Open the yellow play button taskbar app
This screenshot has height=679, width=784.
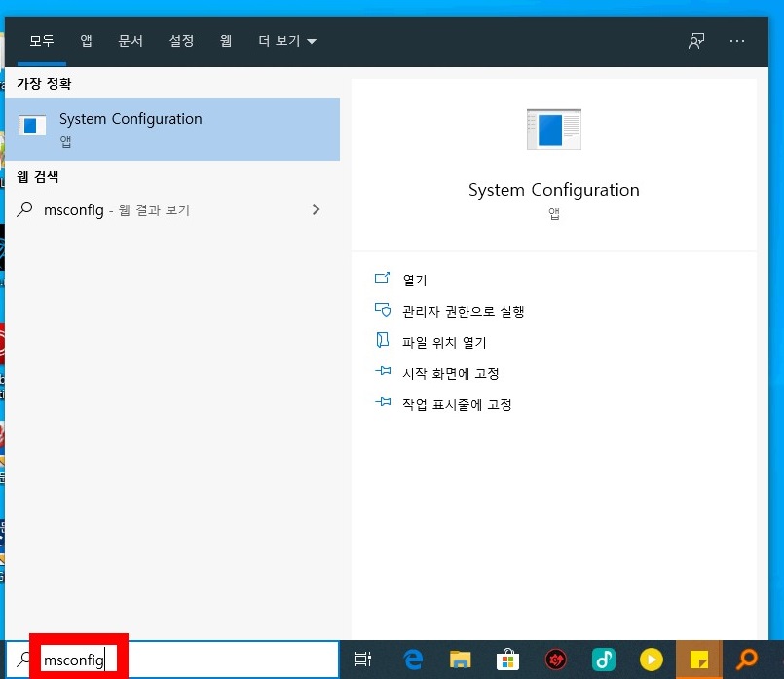click(x=651, y=660)
